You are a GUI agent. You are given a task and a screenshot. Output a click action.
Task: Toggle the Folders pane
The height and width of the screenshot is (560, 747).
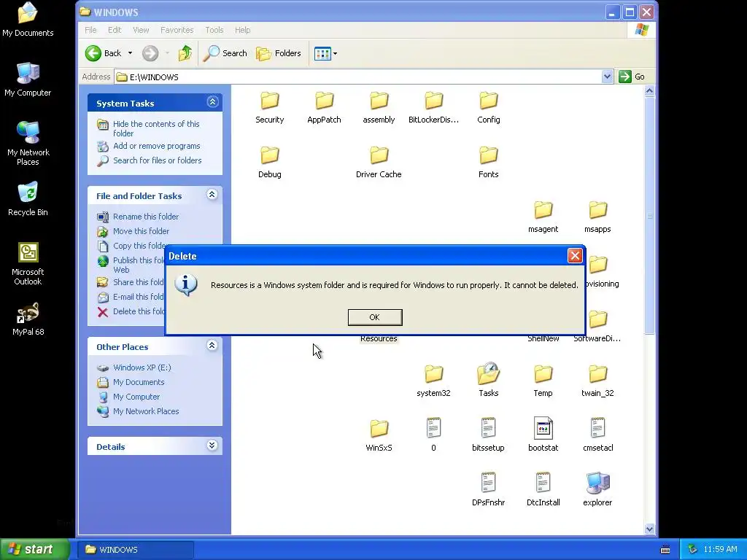pyautogui.click(x=279, y=53)
